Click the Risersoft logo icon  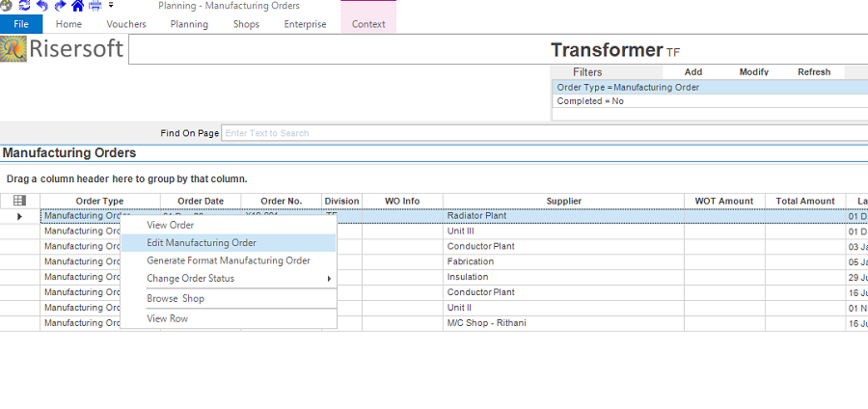[14, 48]
